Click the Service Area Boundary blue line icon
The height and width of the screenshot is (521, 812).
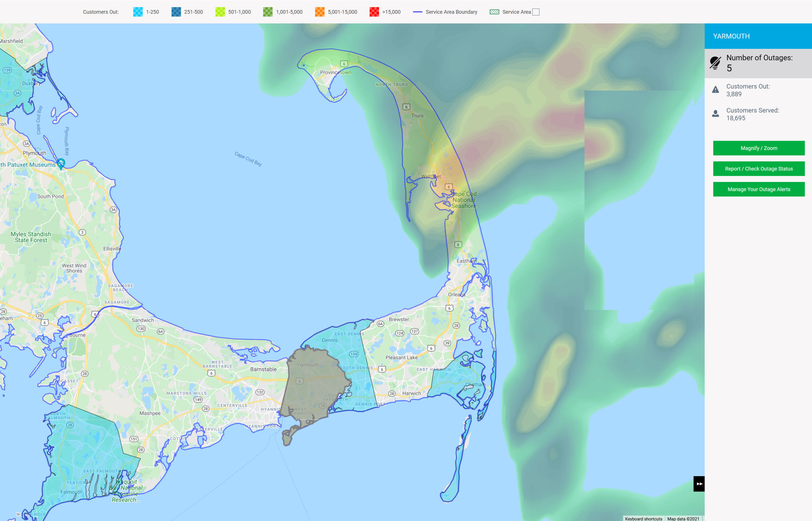click(418, 12)
